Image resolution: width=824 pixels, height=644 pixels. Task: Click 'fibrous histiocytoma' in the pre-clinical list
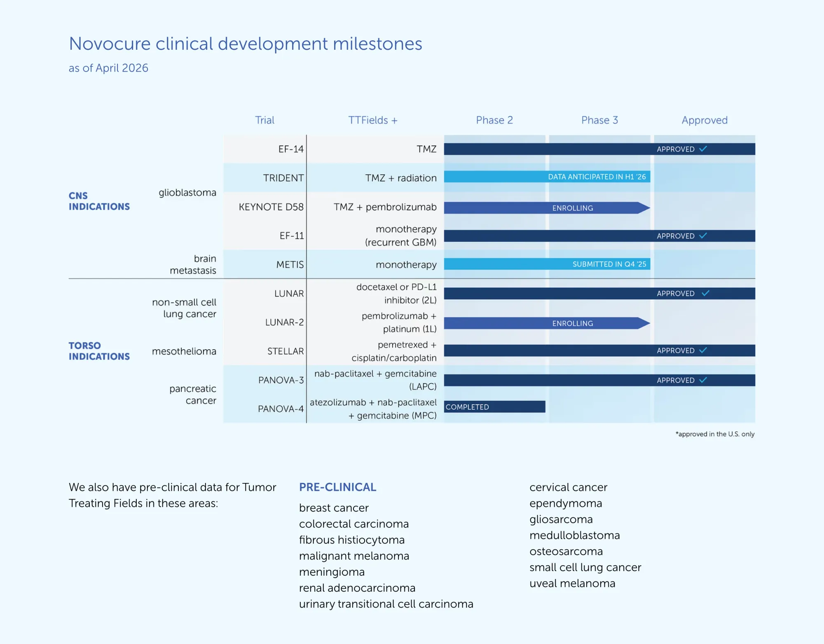coord(352,540)
